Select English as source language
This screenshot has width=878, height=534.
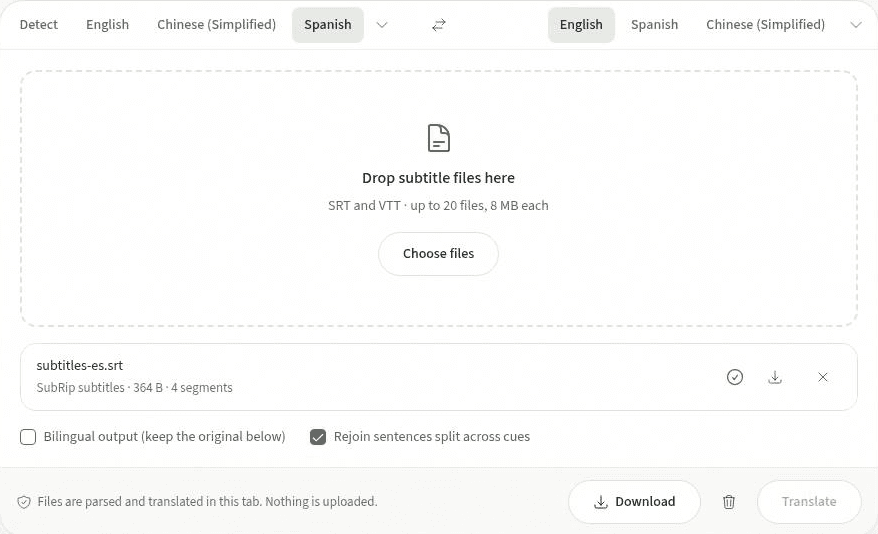point(108,25)
